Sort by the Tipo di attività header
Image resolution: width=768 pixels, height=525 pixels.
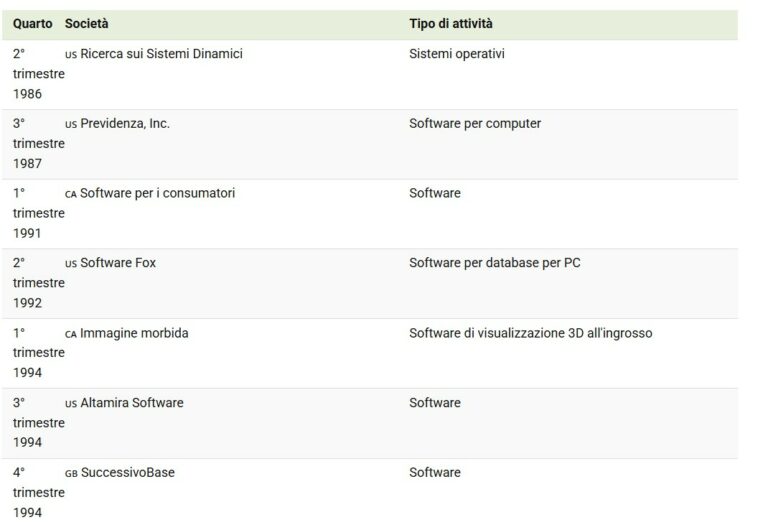[451, 24]
